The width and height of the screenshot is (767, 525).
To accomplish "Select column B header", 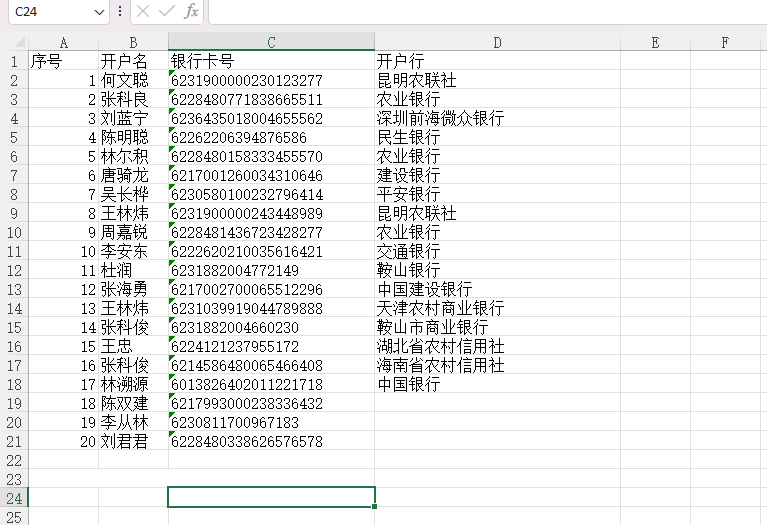I will point(134,43).
